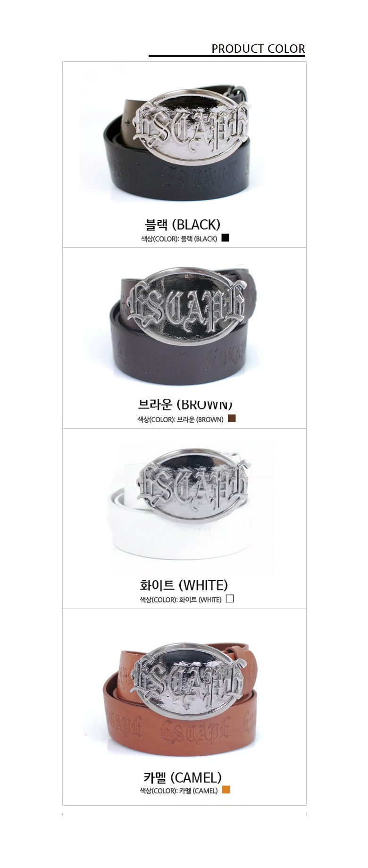Click the 화이트 (WHITE) title text
The image size is (368, 868).
(184, 585)
